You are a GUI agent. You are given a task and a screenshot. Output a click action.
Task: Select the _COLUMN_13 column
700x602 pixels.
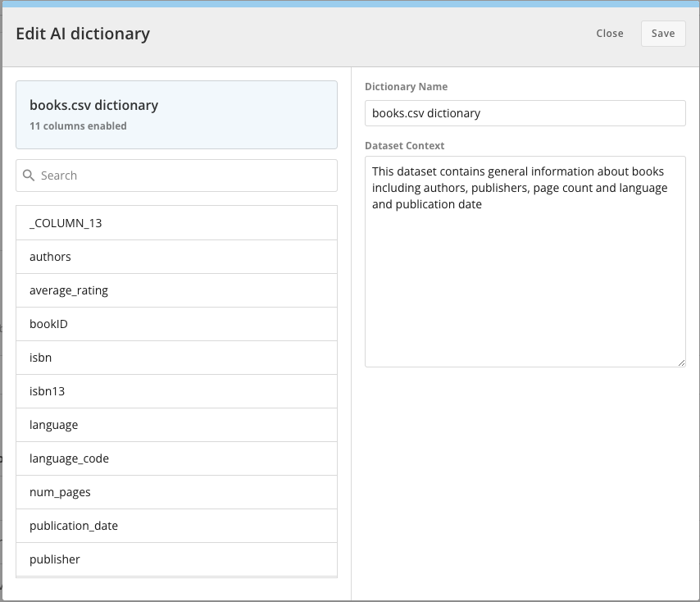(x=176, y=223)
